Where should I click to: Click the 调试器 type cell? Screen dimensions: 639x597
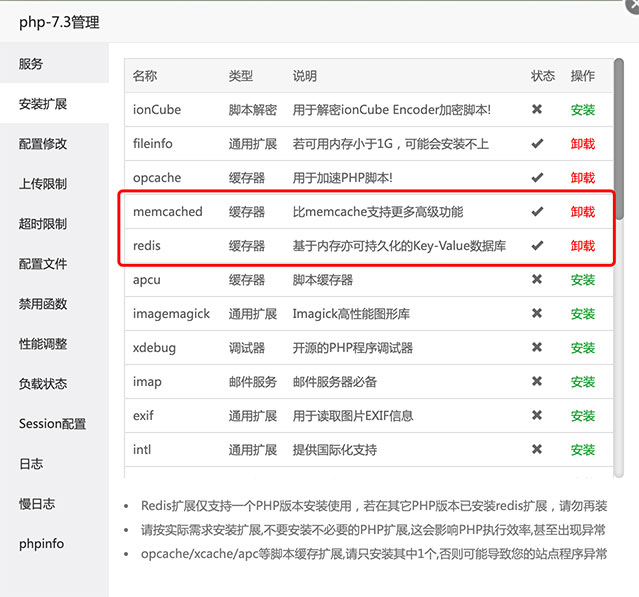pos(247,348)
